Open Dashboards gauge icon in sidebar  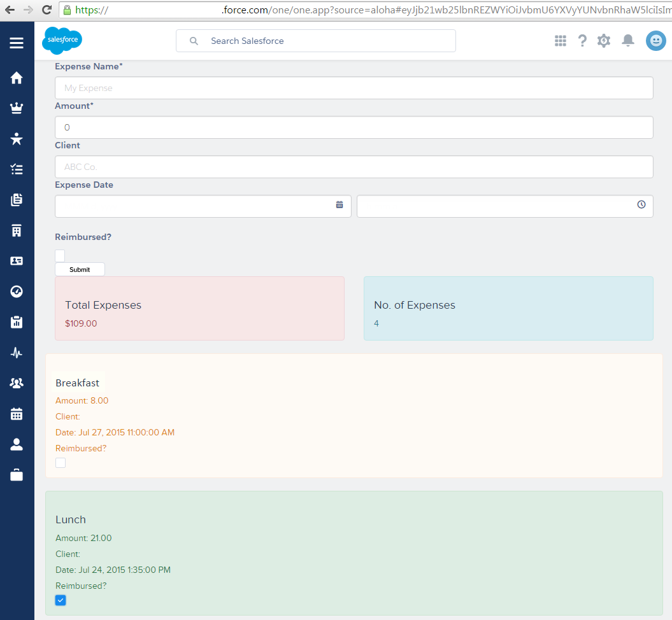coord(17,292)
